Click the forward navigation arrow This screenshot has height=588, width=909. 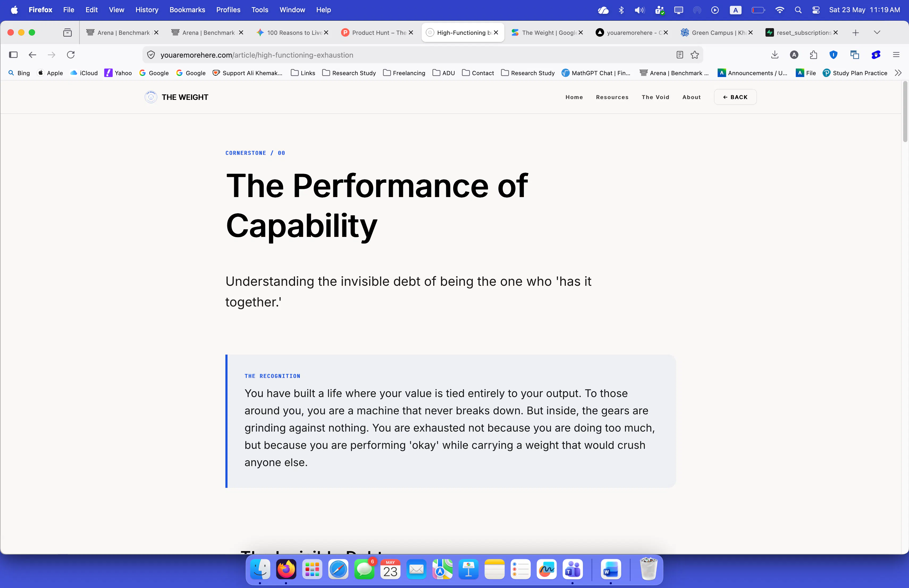(52, 55)
